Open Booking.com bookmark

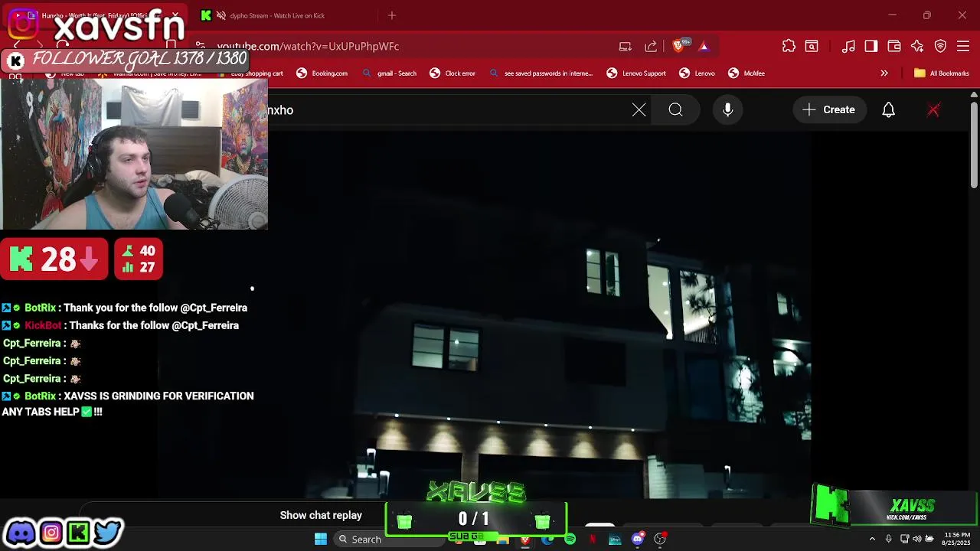click(x=322, y=73)
